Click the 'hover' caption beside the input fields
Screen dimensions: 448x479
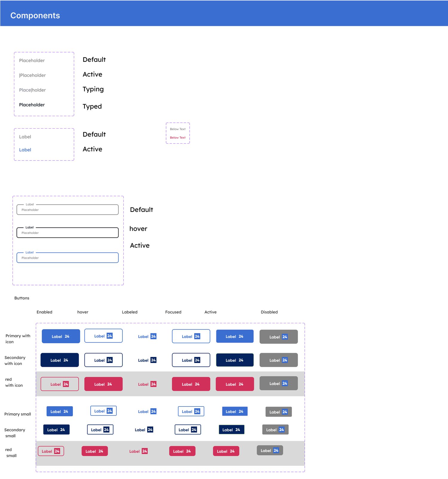pos(138,229)
